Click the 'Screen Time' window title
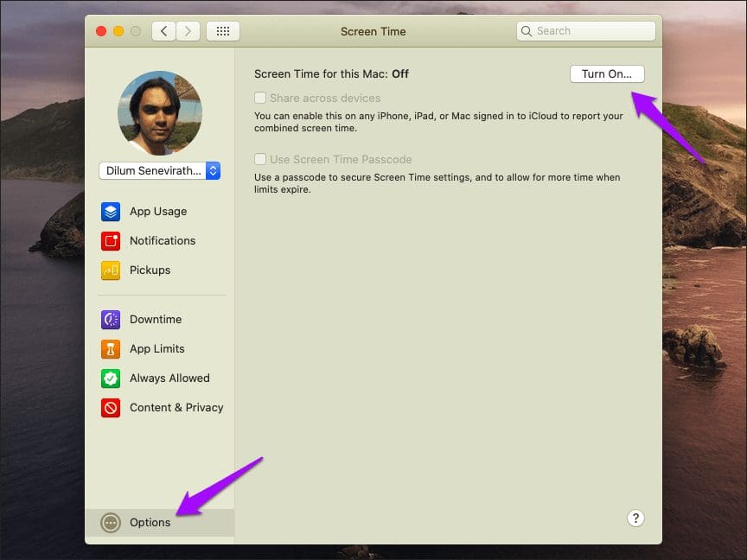 [373, 32]
